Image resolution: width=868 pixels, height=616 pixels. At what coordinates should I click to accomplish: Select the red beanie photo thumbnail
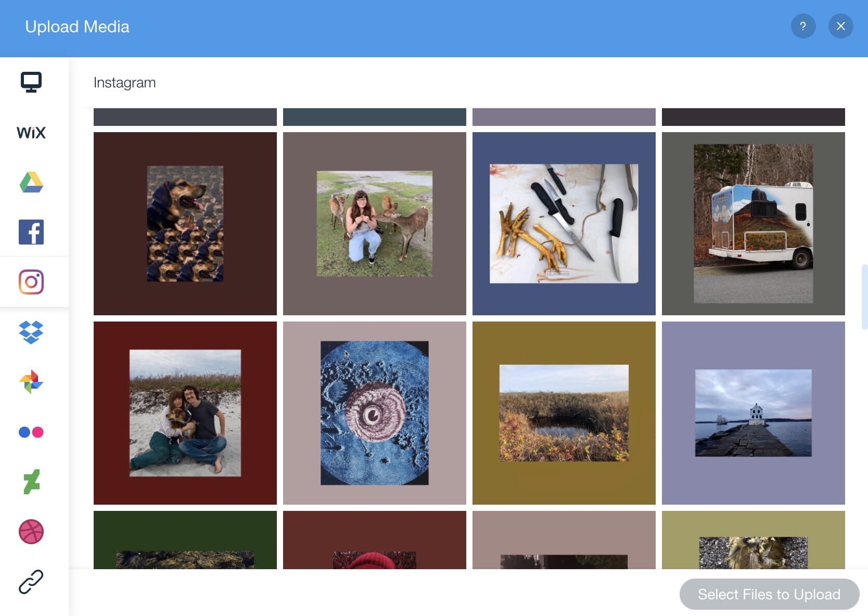(x=375, y=540)
